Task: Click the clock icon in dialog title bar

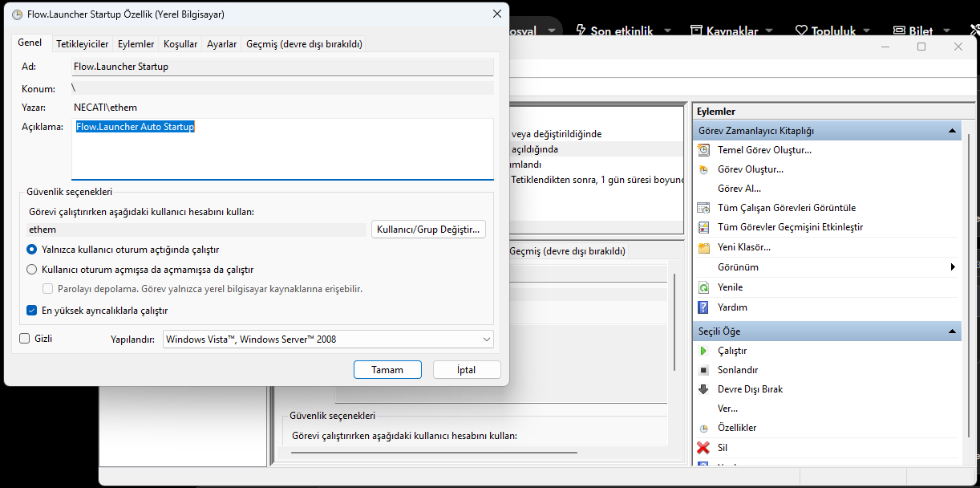Action: click(17, 14)
